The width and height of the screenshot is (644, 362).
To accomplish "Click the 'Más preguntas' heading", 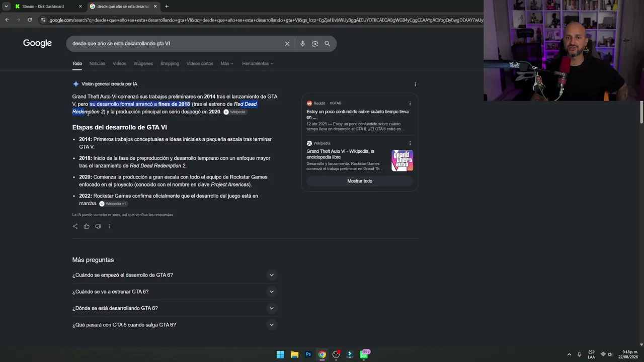I will [93, 260].
